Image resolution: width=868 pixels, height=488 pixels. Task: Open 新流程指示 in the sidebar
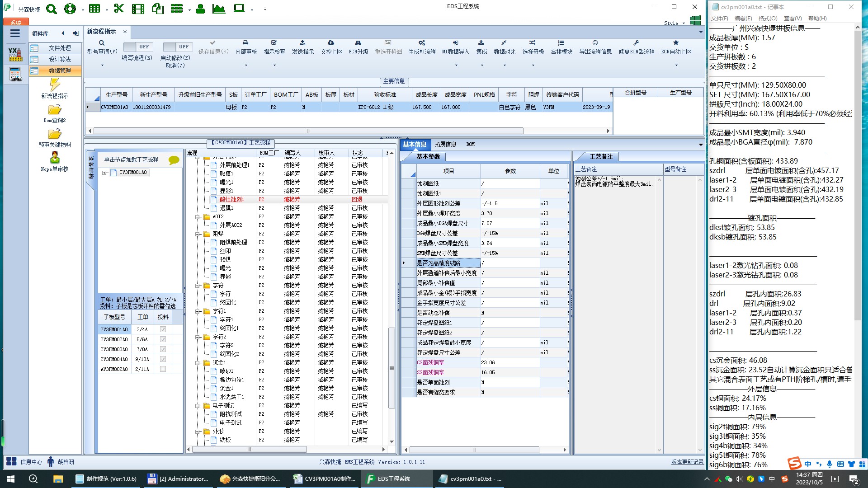(55, 85)
